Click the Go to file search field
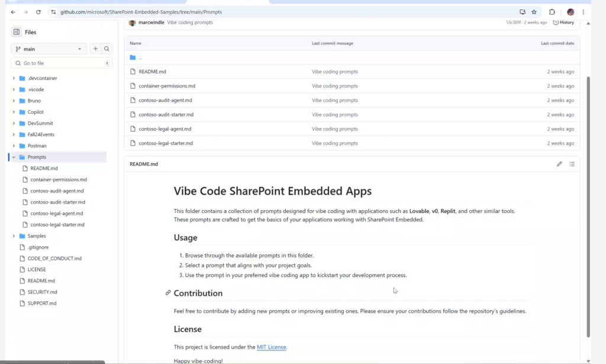The height and width of the screenshot is (364, 606). pyautogui.click(x=62, y=63)
